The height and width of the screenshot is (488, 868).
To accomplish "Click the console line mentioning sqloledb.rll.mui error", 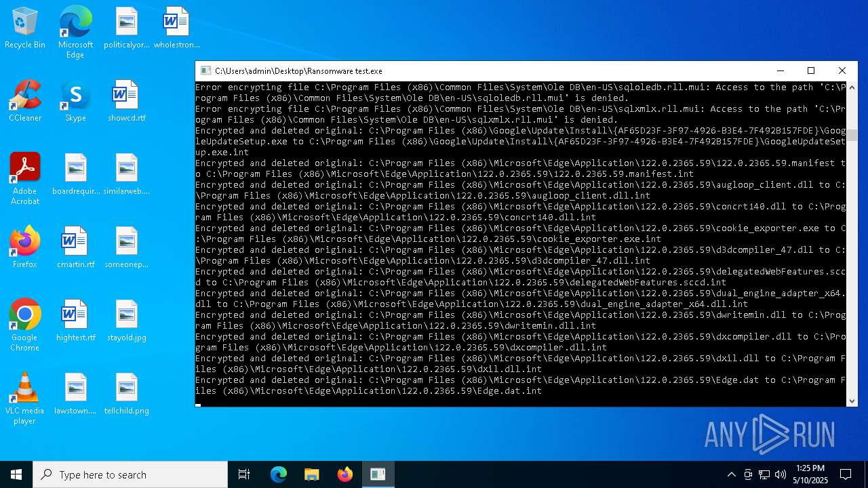I will click(521, 93).
